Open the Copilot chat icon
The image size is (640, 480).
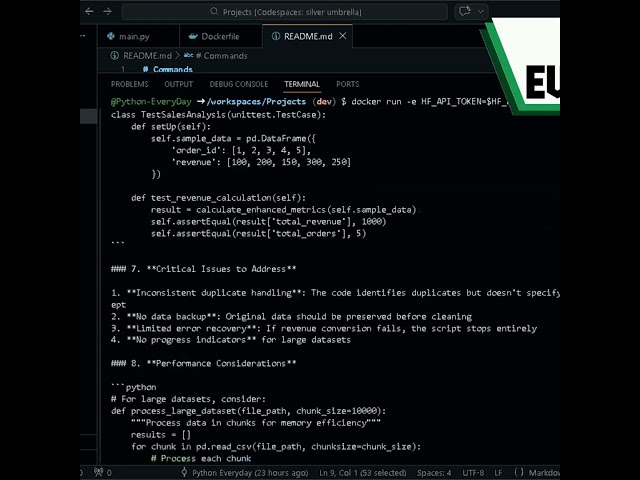(x=464, y=11)
